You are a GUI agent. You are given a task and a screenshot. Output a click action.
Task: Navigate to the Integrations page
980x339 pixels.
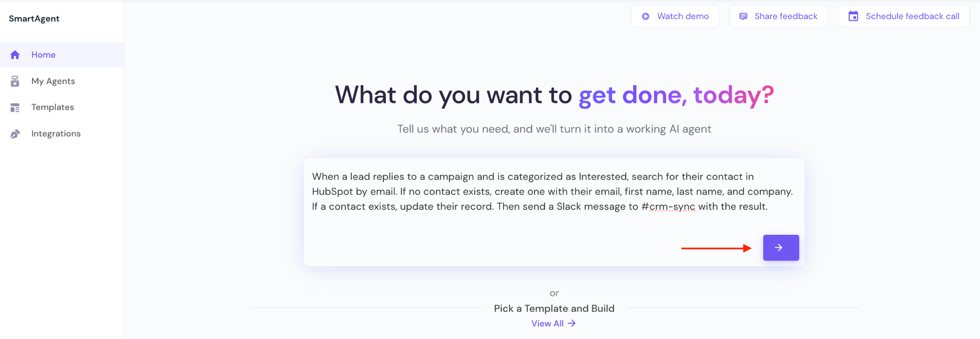point(56,134)
